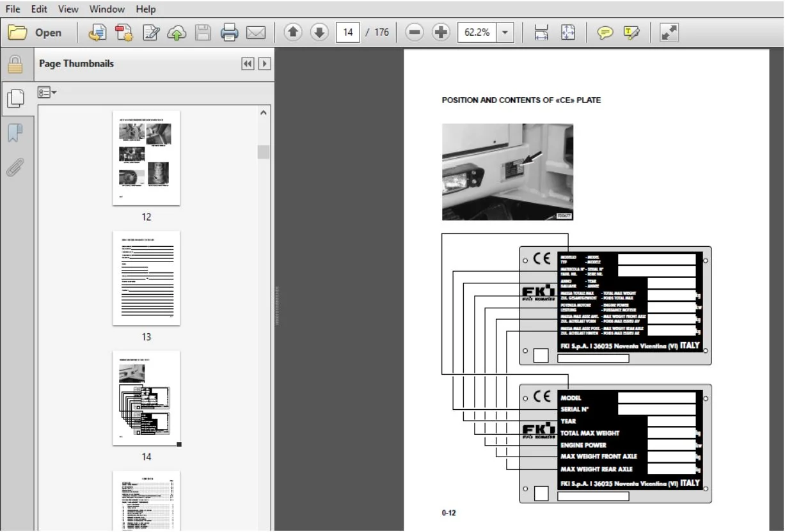Click the Open folder button

point(35,33)
